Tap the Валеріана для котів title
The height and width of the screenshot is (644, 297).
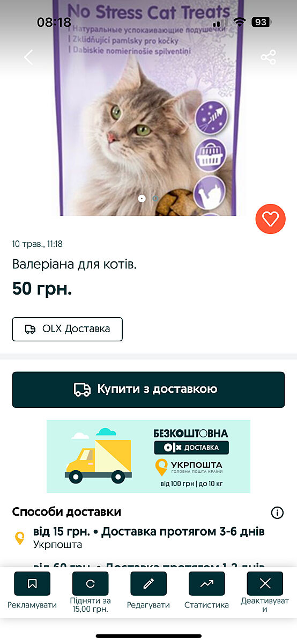coord(75,264)
